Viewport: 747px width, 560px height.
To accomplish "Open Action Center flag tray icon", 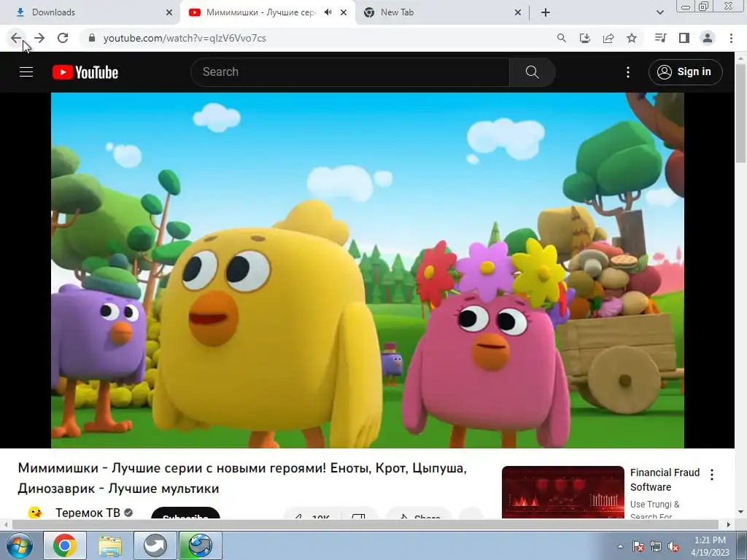I will point(638,546).
